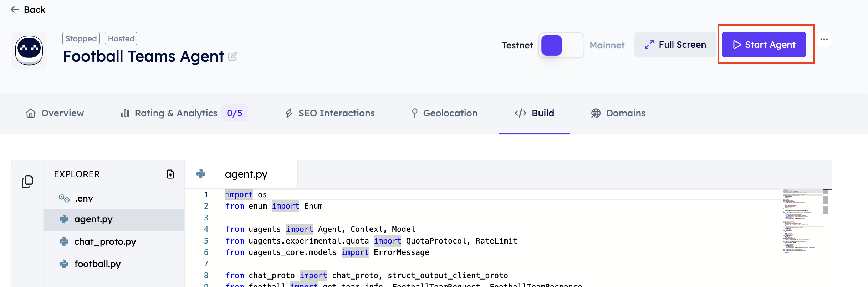This screenshot has width=868, height=287.
Task: Click the Python icon on agent.py tab
Action: [201, 174]
